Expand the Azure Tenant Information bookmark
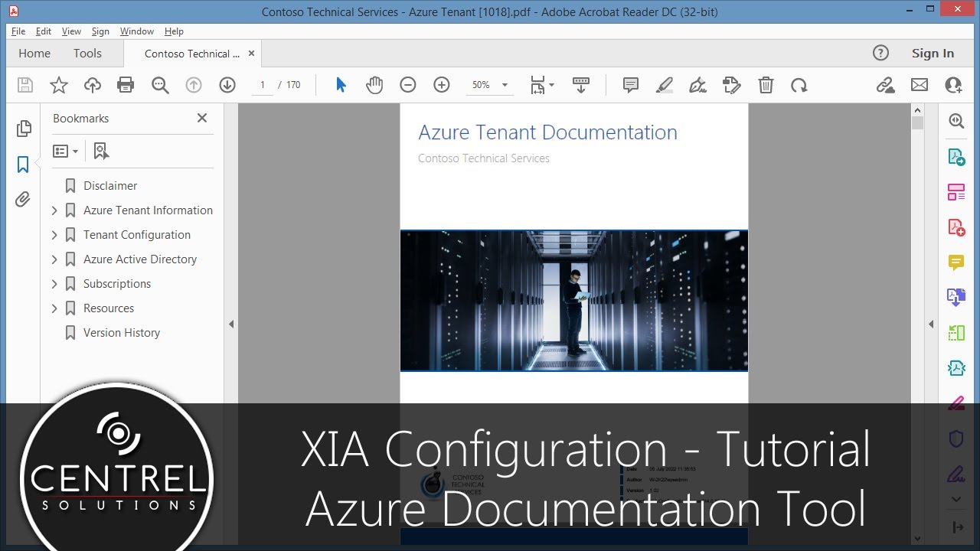The image size is (980, 551). 54,210
